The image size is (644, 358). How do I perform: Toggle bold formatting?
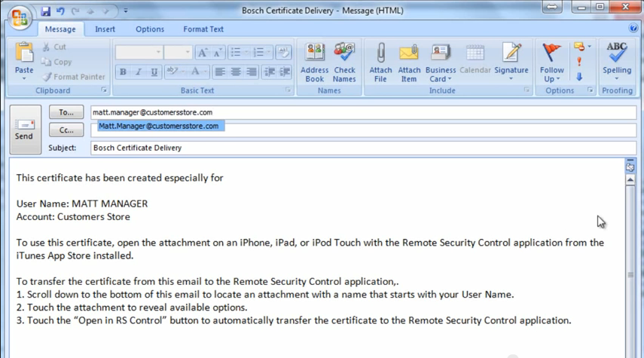point(123,72)
